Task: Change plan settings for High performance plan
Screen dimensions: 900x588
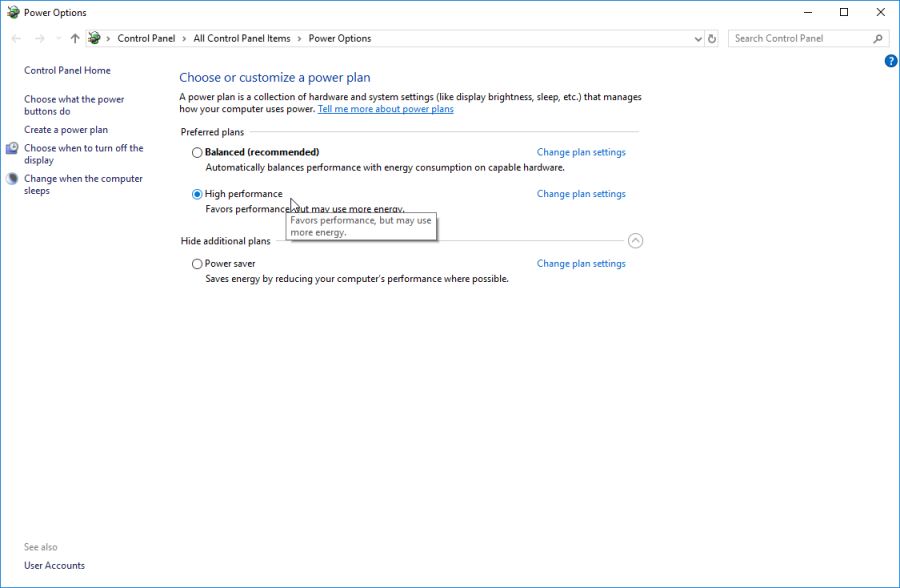Action: [581, 194]
